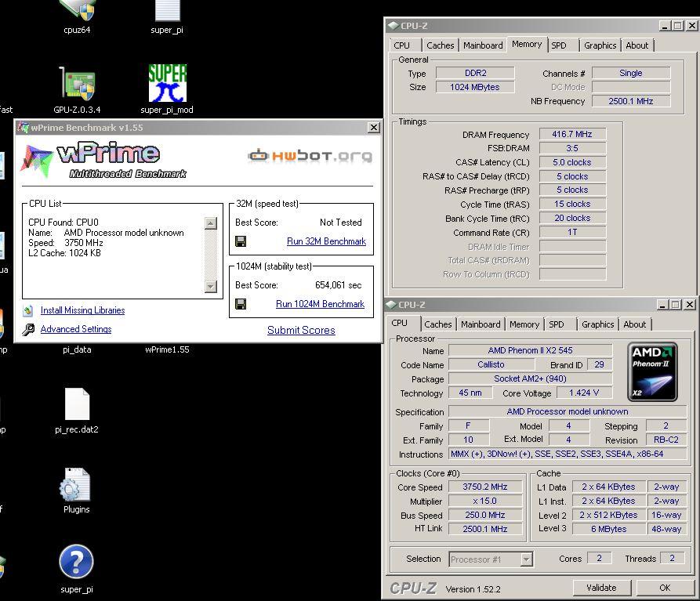Click the CAS# Latency 5.0 clocks value
The width and height of the screenshot is (700, 601).
[572, 162]
